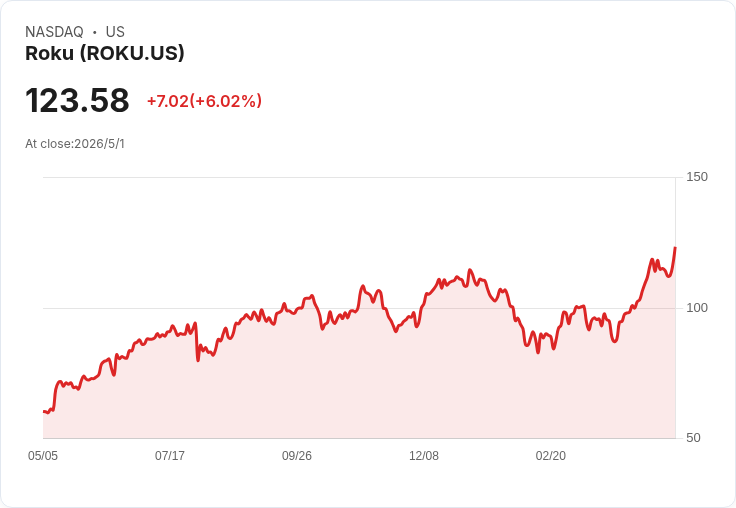Screen dimensions: 736x508
Task: Click the chart line's starting point near 05/05
Action: [x=44, y=411]
